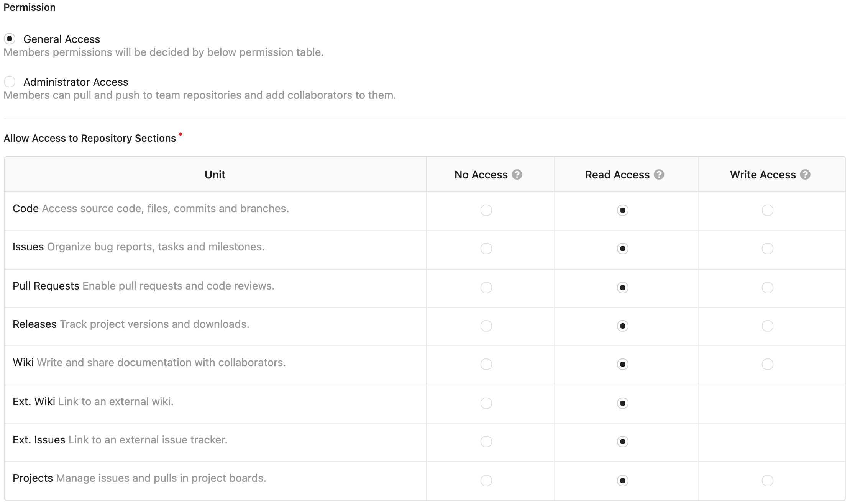Set Ext. Wiki to Read Access
Viewport: 850px width, 504px height.
coord(623,403)
